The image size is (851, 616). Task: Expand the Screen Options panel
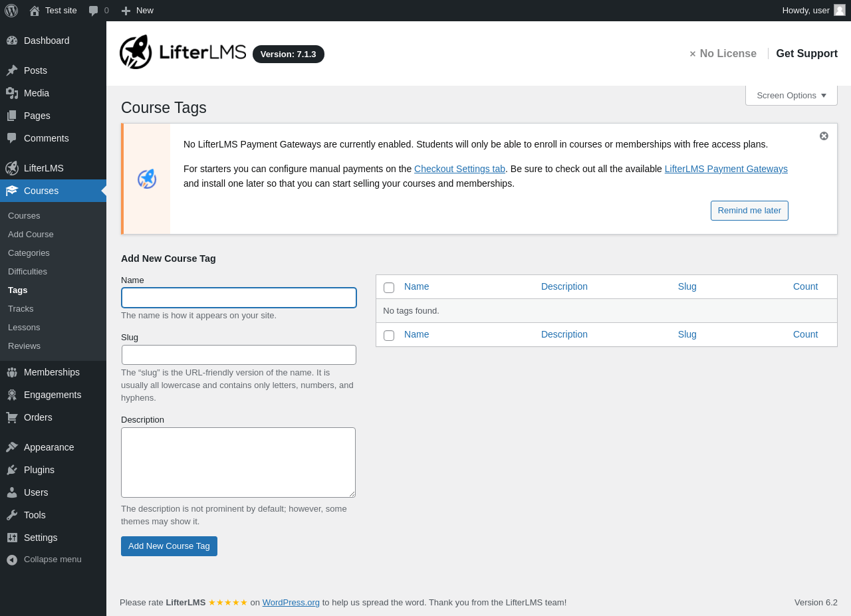[791, 95]
